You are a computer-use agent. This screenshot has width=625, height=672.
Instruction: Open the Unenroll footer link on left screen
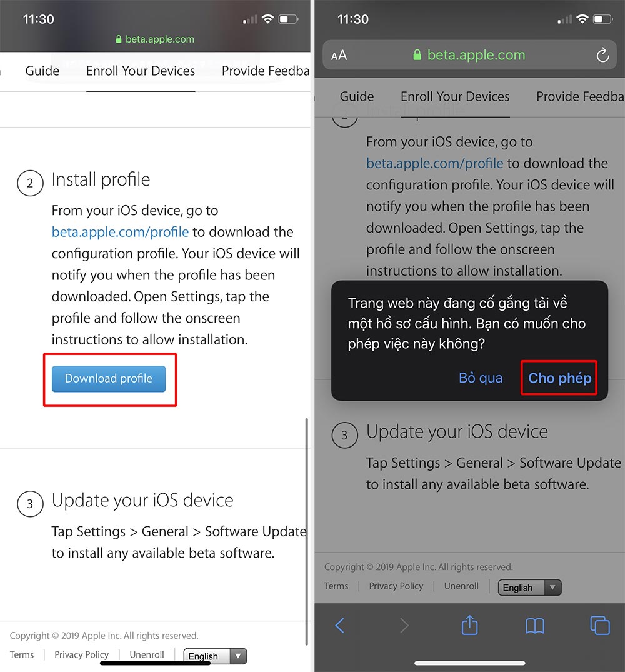pos(147,655)
